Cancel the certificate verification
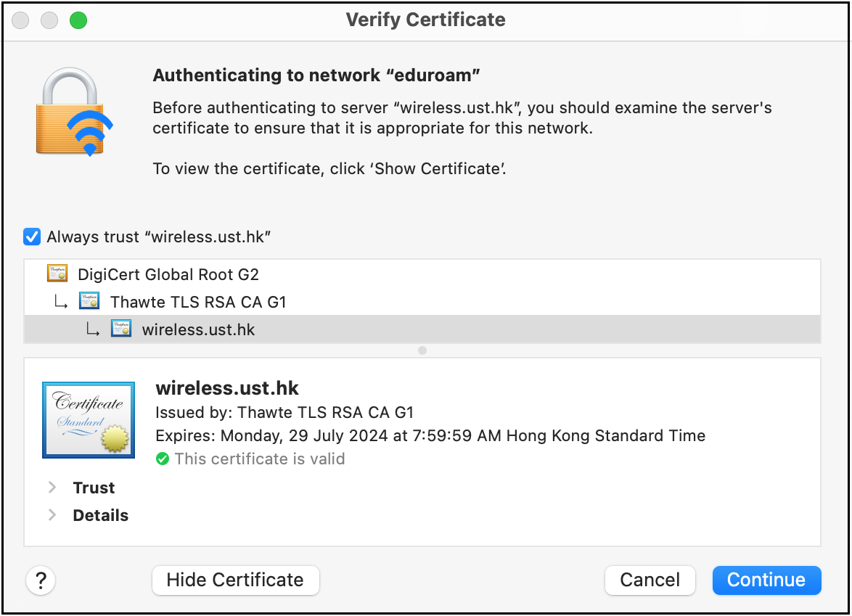Viewport: 852px width, 616px height. tap(650, 580)
